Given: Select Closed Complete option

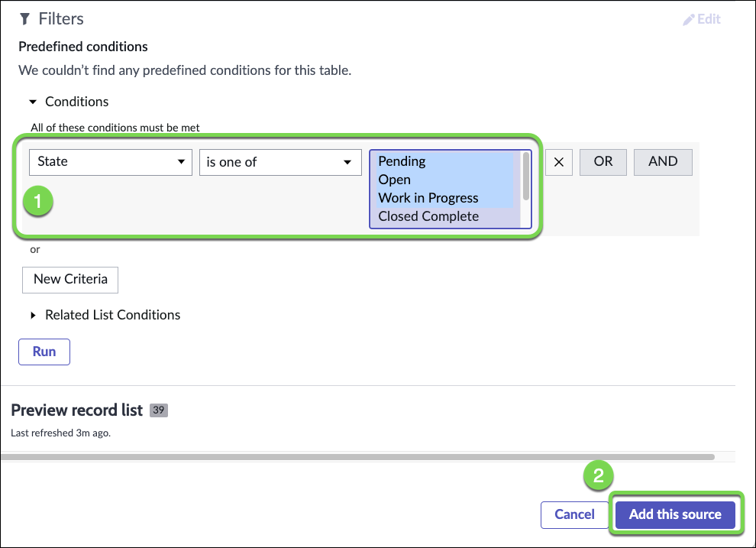Looking at the screenshot, I should (x=428, y=216).
